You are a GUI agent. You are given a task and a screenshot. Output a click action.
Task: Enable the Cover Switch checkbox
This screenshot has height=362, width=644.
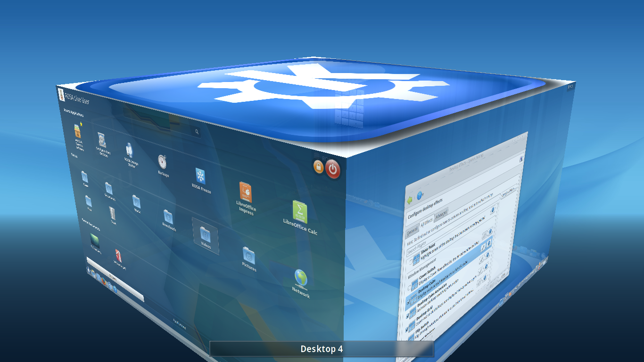click(x=409, y=288)
